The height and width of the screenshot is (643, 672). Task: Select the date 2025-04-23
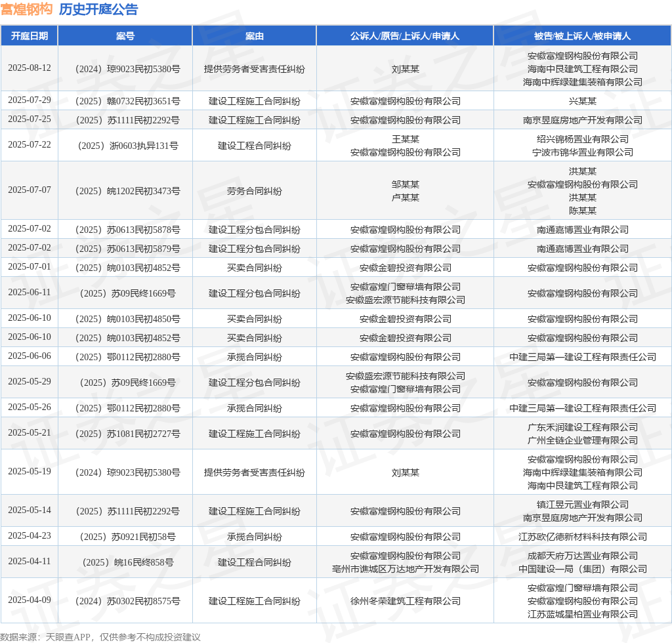[29, 536]
